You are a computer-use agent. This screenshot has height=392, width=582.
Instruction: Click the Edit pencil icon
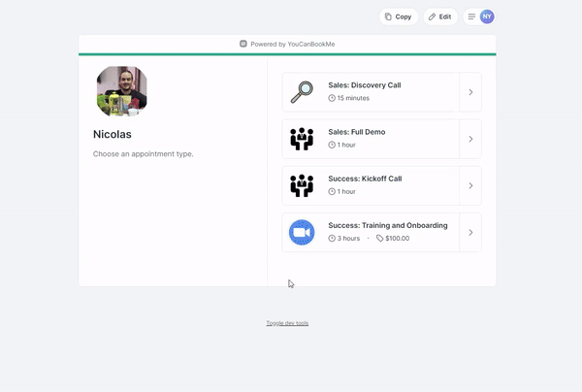point(432,16)
